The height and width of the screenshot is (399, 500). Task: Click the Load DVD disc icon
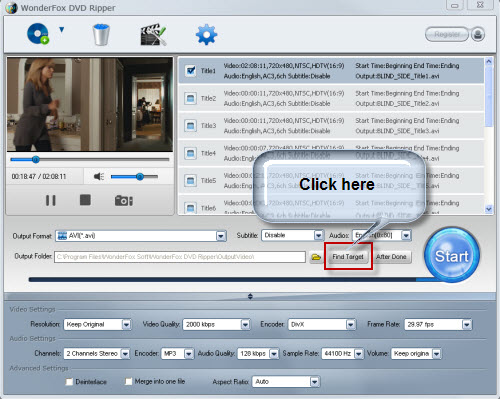38,34
